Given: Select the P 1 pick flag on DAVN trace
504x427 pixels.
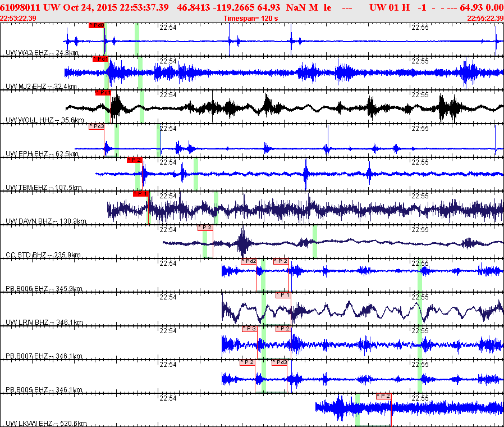Looking at the screenshot, I should [x=140, y=194].
